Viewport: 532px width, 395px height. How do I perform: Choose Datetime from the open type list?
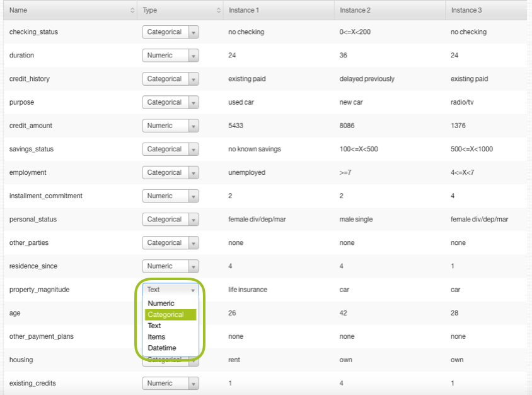[x=162, y=348]
